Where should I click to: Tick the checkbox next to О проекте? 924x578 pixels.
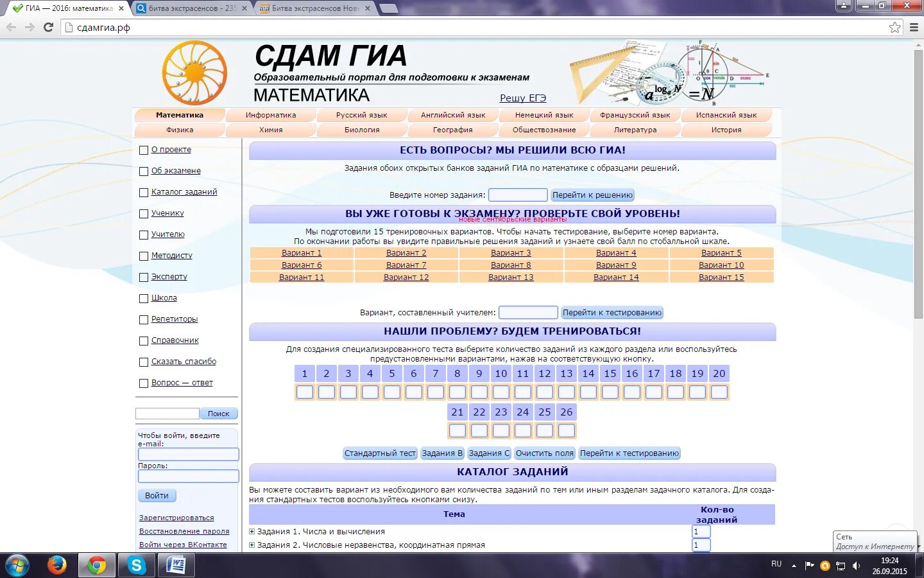point(144,150)
